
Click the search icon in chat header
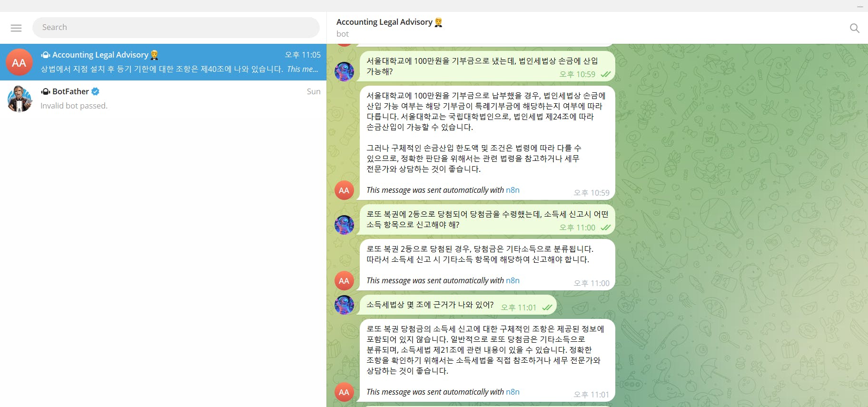855,28
